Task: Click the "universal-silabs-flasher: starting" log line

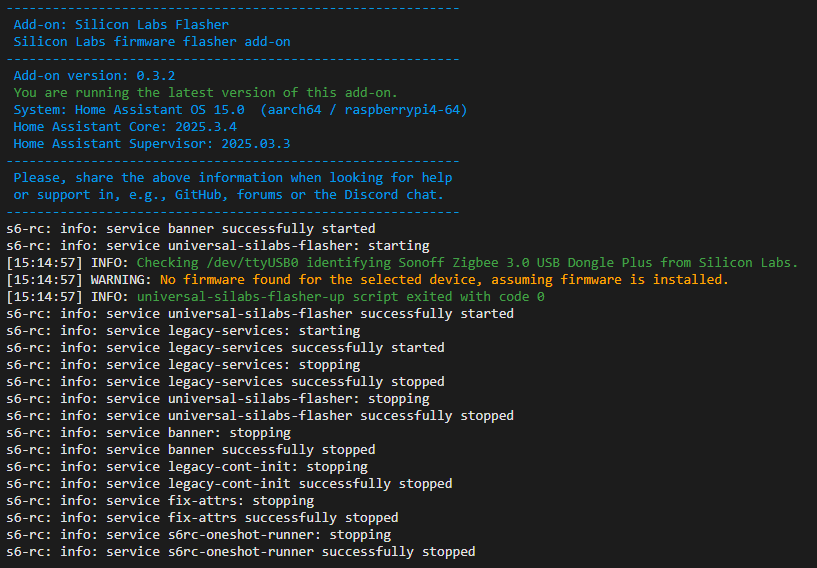Action: tap(218, 245)
